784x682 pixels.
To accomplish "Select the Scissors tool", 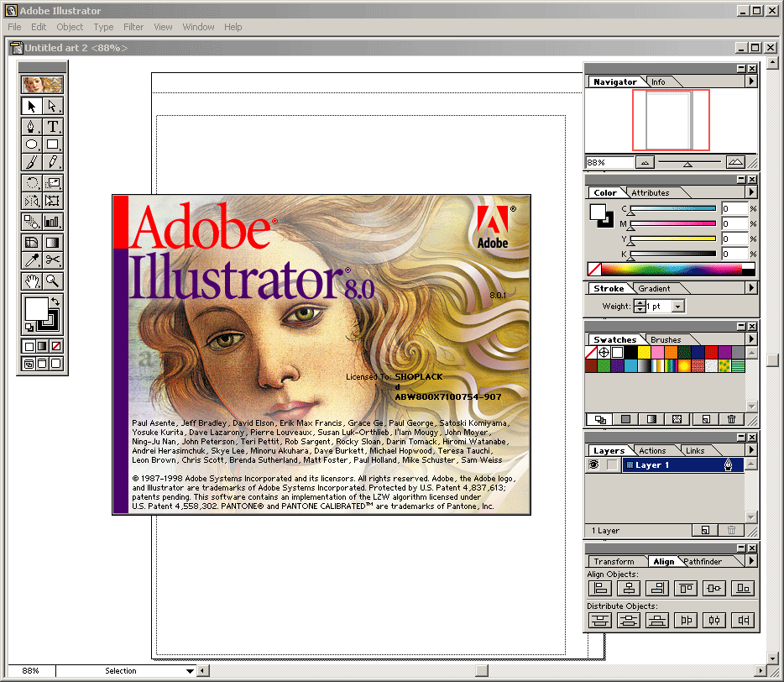I will pos(53,260).
